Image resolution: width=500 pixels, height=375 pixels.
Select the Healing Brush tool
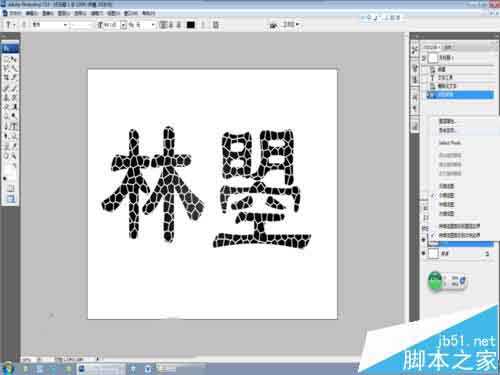6,88
